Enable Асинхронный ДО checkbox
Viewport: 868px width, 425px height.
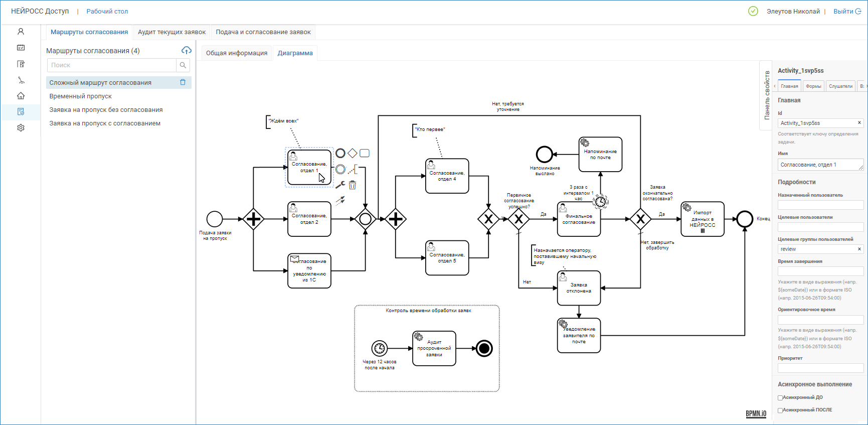(780, 398)
